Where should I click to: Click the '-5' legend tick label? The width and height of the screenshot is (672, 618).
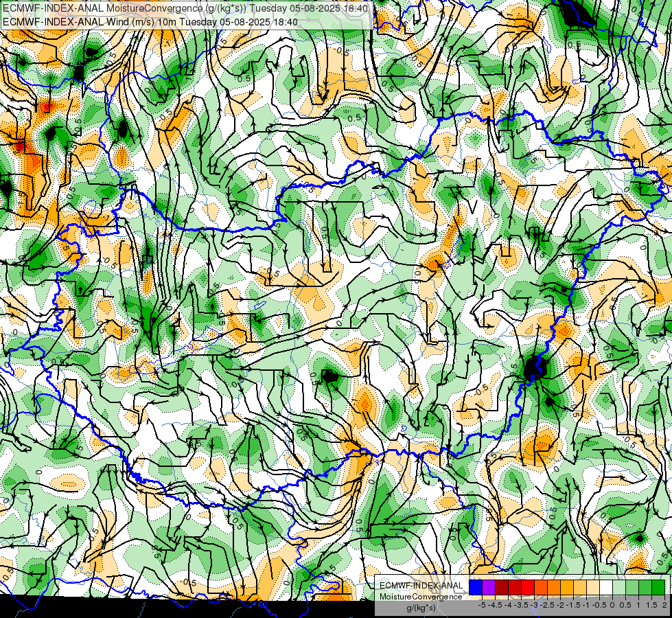coord(482,605)
